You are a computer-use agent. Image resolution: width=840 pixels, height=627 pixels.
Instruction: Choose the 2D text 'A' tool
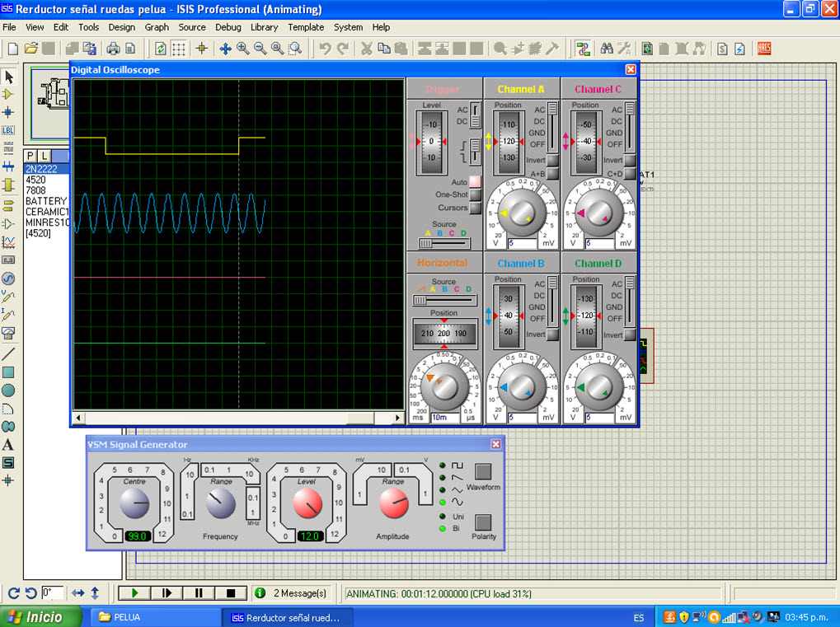8,444
